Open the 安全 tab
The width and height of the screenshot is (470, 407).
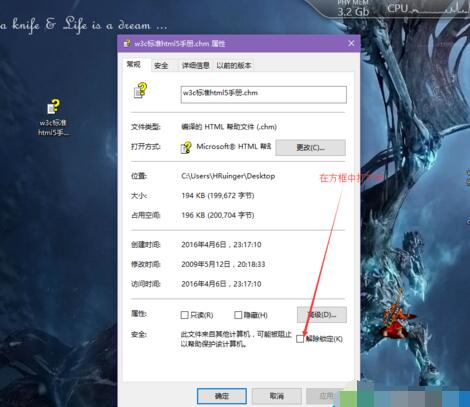coord(161,66)
